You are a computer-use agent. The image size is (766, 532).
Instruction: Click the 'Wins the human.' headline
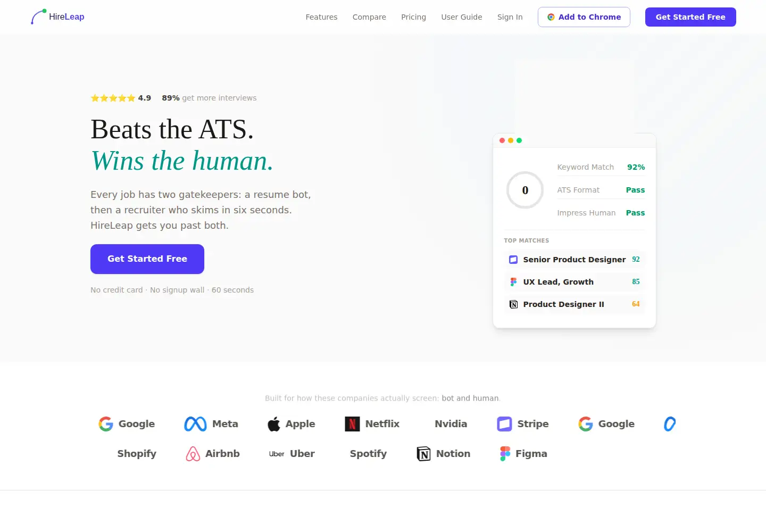[x=182, y=161]
